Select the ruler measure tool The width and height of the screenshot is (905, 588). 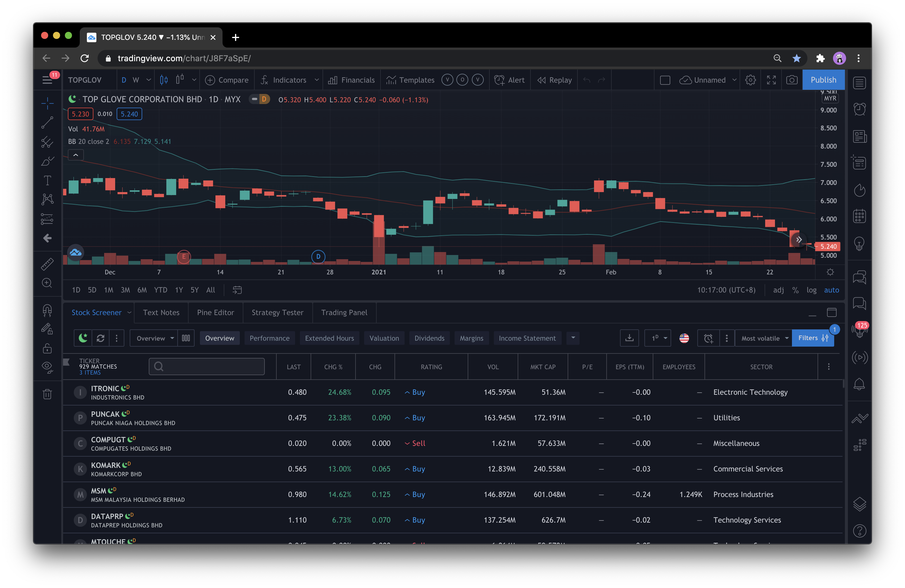47,264
